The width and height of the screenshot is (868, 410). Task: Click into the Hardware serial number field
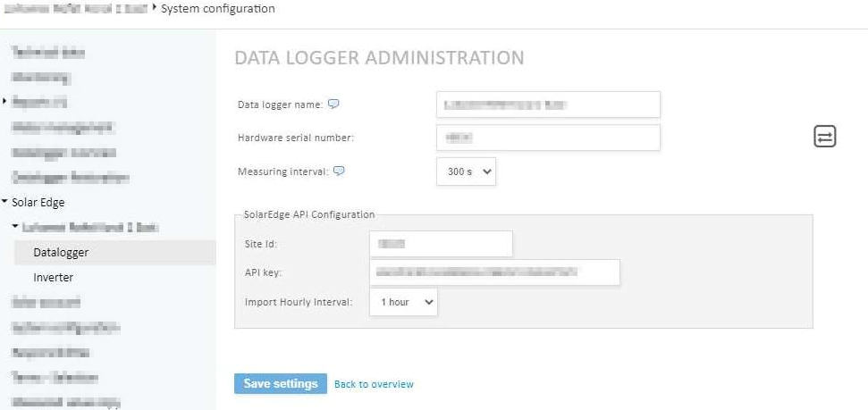548,138
